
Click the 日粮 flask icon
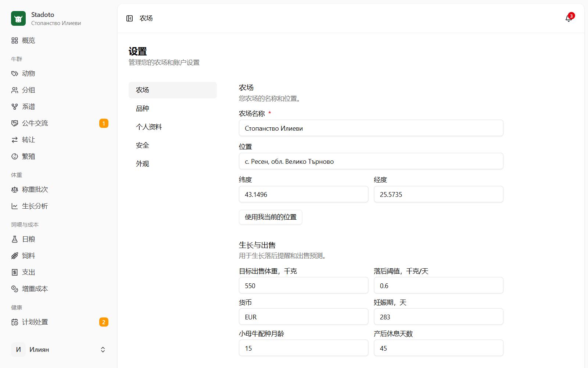click(15, 239)
